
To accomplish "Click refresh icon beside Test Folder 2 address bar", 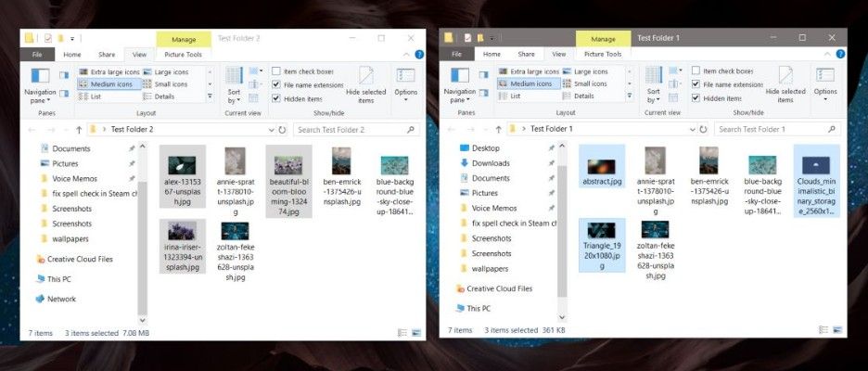I will click(x=282, y=130).
